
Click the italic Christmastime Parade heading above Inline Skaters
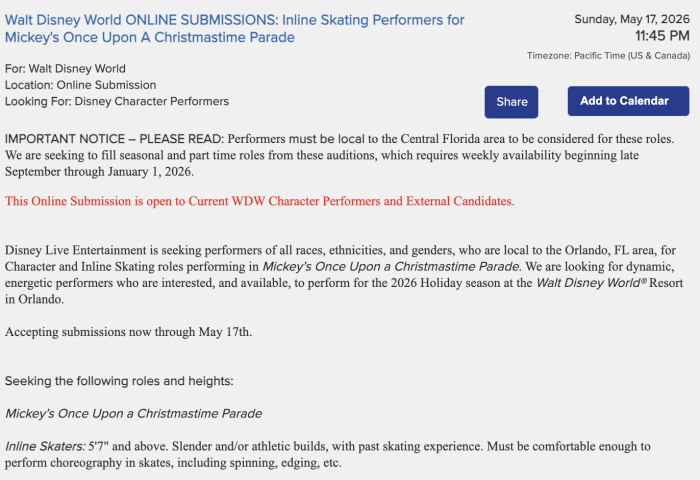coord(133,413)
